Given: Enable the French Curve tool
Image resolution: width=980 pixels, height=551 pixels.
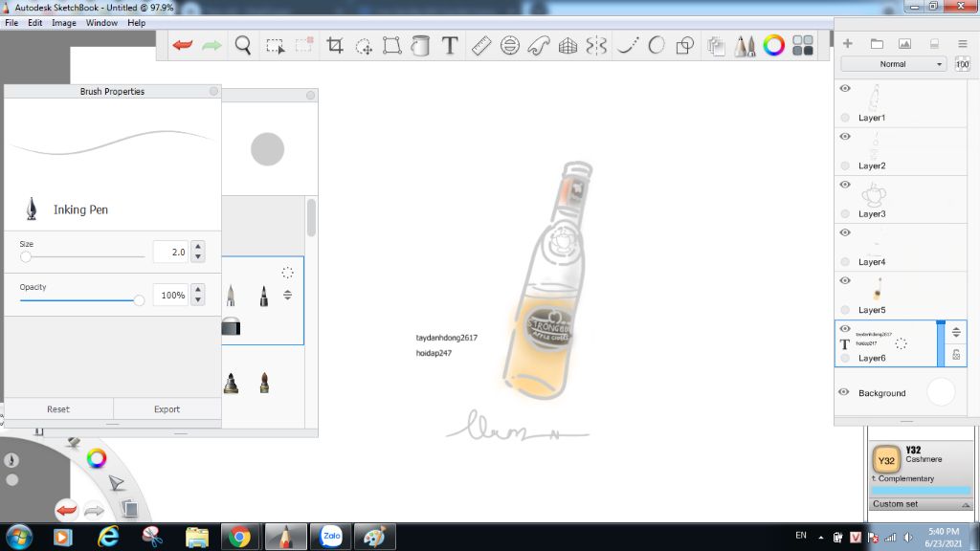Looking at the screenshot, I should point(539,46).
